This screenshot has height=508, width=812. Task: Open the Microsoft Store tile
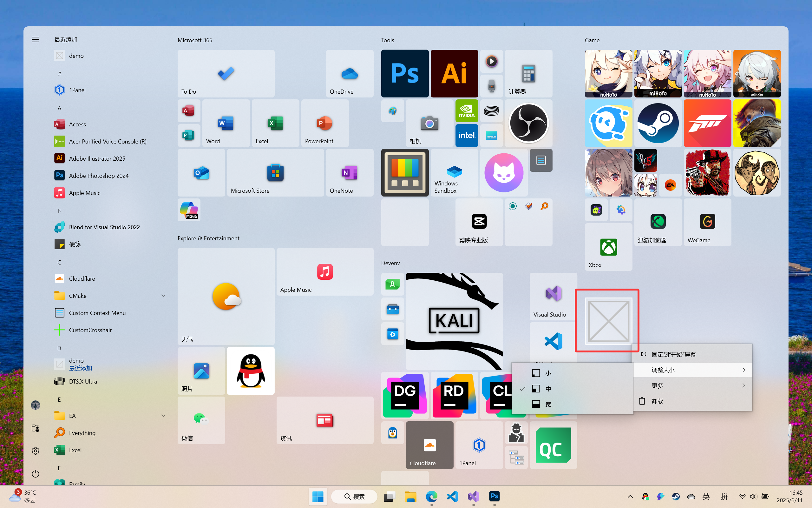tap(275, 173)
